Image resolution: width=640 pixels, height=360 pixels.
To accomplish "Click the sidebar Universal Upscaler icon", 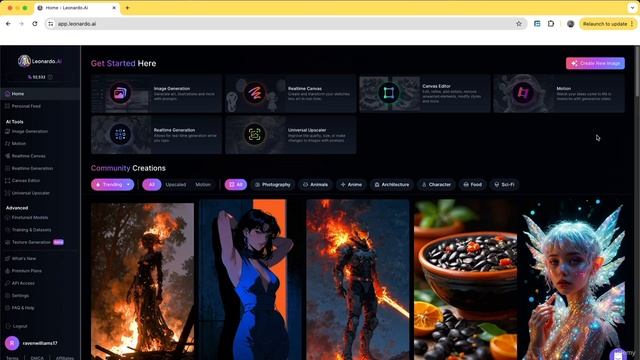I will point(7,193).
